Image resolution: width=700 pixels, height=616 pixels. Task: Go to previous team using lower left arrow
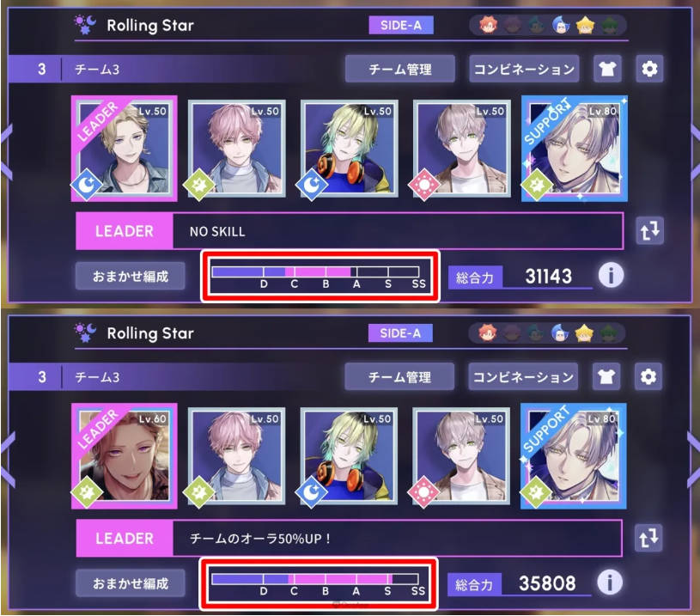coord(8,460)
